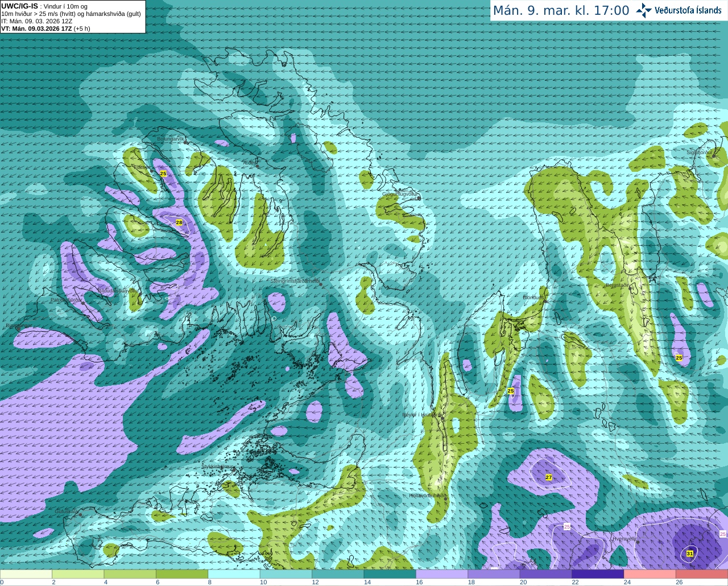This screenshot has height=586, width=728.
Task: Pick the 0–2 m/s pale yellow legend swatch
Action: (26, 574)
